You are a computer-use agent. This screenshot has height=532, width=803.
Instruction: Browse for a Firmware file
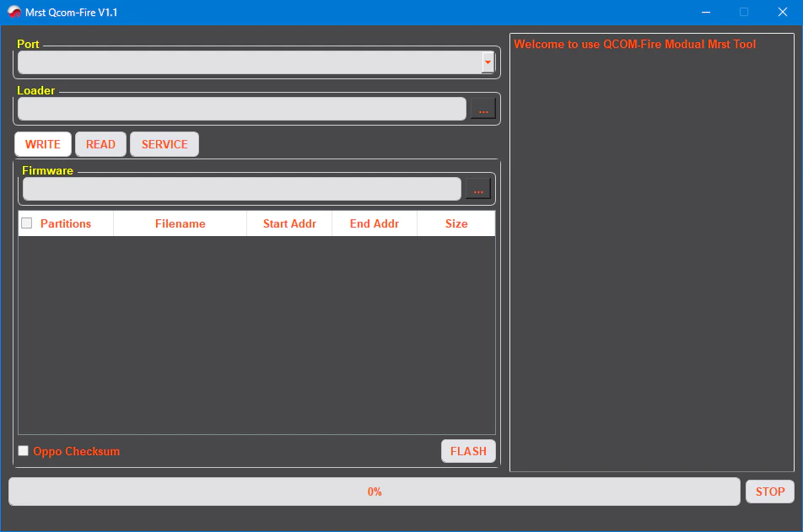point(477,189)
